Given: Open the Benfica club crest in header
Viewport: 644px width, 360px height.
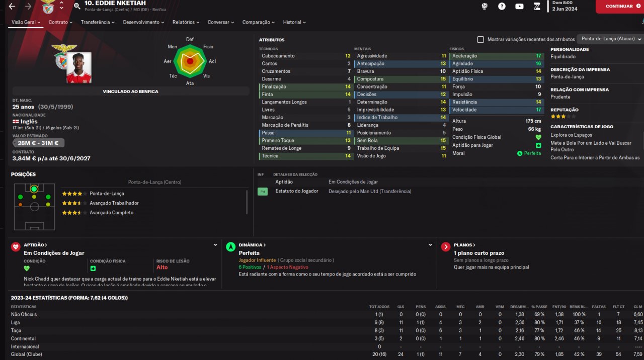Looking at the screenshot, I should (49, 7).
